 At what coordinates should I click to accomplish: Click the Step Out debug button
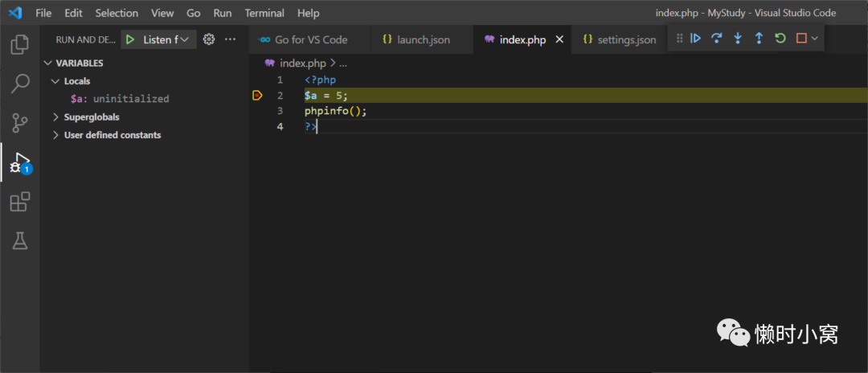click(759, 39)
